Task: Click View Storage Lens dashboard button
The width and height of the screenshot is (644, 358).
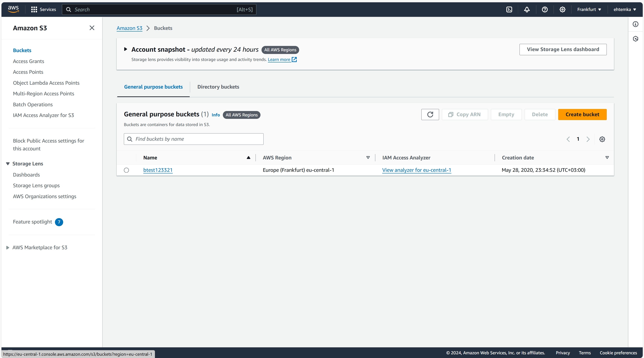Action: pos(563,49)
